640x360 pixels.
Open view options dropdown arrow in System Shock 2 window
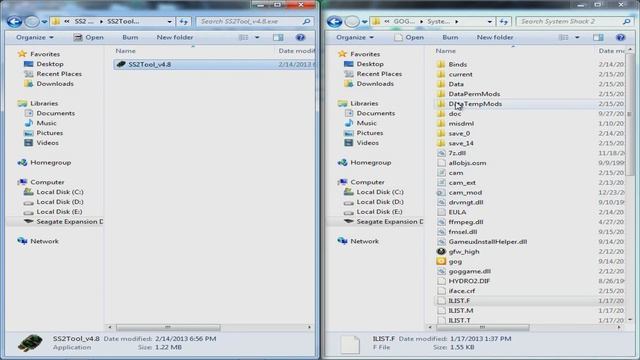tap(577, 37)
